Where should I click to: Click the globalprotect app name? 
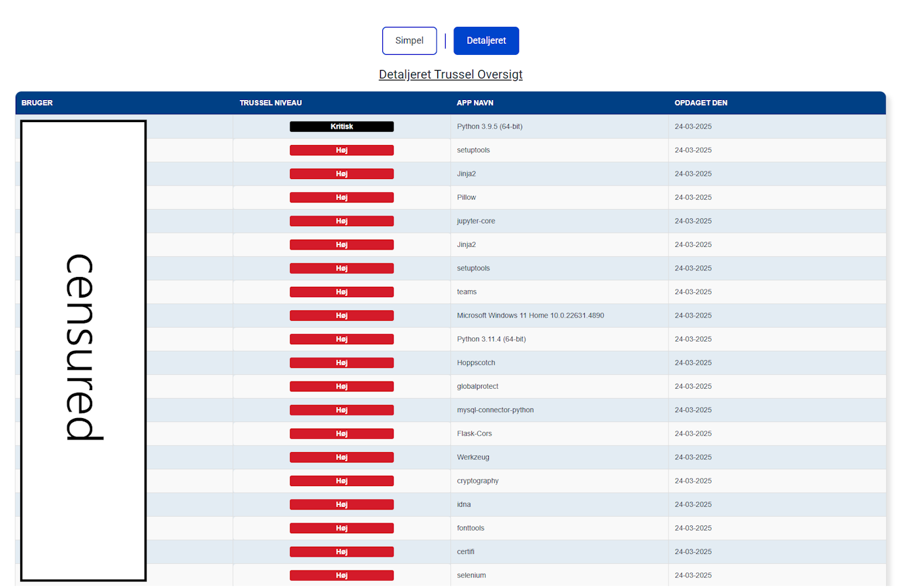477,386
